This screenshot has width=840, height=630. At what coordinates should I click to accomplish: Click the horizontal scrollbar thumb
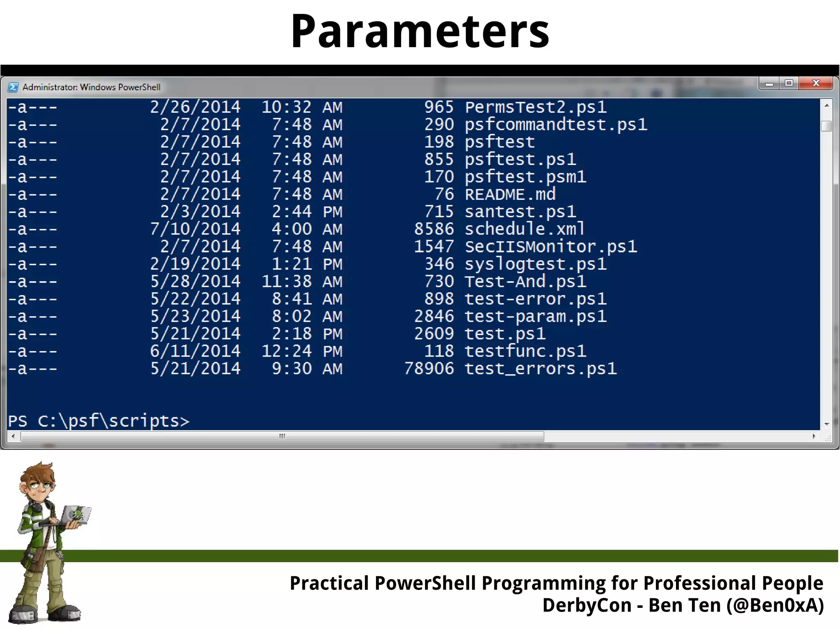(x=282, y=436)
